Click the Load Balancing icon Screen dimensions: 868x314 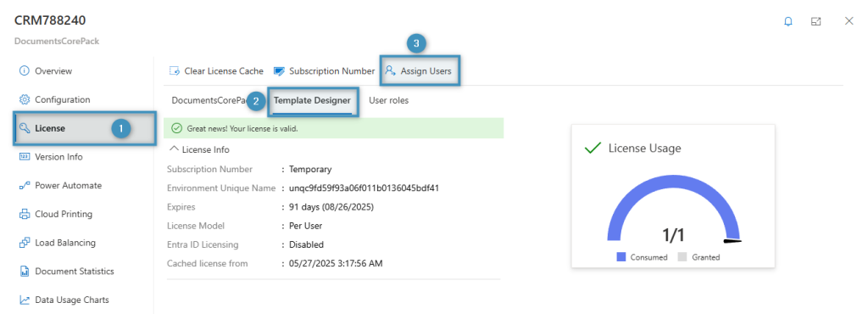coord(24,243)
